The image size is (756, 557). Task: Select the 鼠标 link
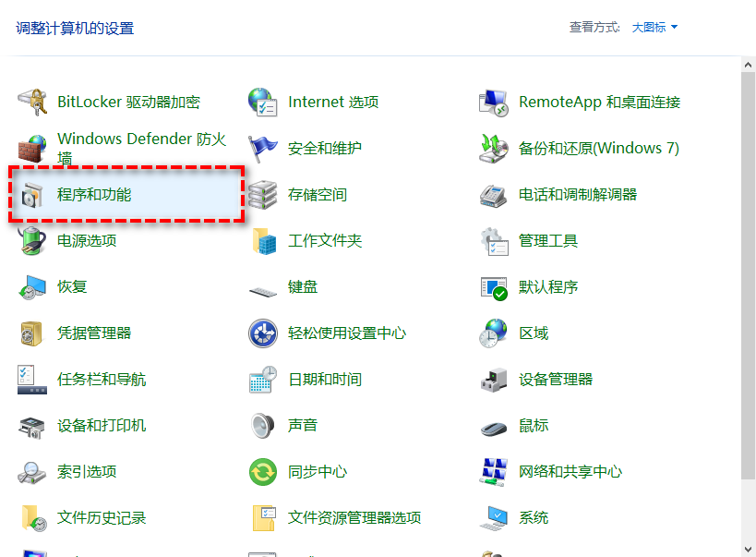coord(534,426)
